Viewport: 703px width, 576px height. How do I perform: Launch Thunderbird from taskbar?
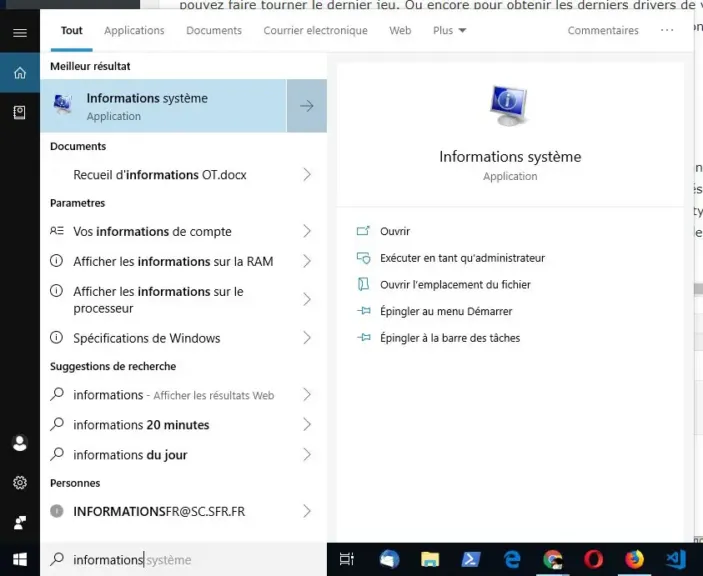(389, 559)
